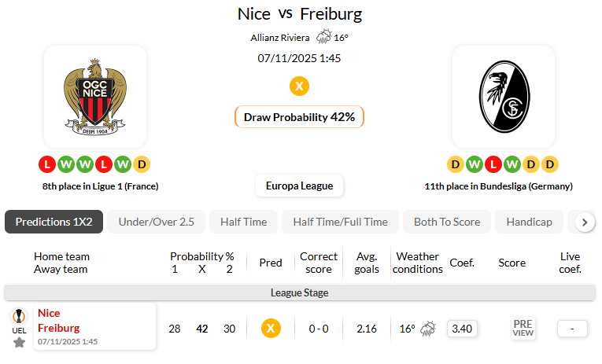Click the 3.40 coefficient odds box
Image resolution: width=602 pixels, height=364 pixels.
point(462,329)
